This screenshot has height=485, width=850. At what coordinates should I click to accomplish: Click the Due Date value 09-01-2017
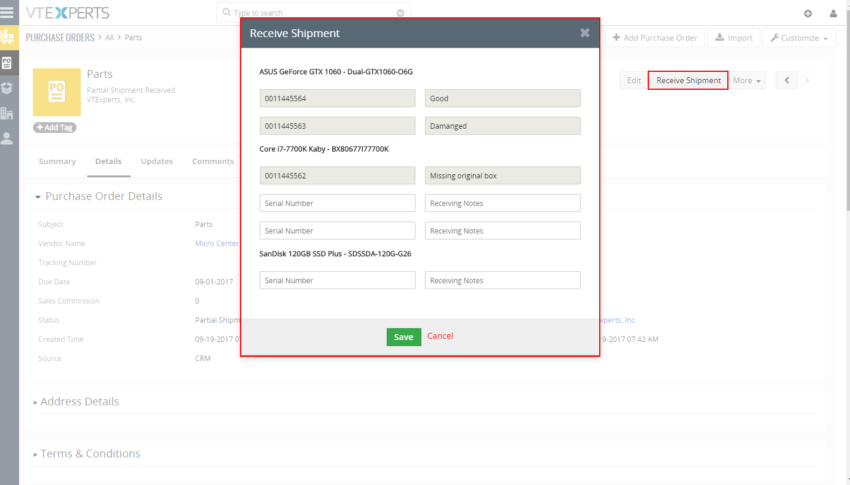(214, 282)
